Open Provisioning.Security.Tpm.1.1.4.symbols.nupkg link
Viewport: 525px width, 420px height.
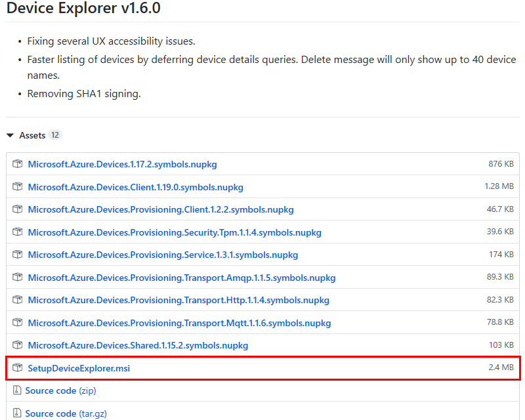175,232
